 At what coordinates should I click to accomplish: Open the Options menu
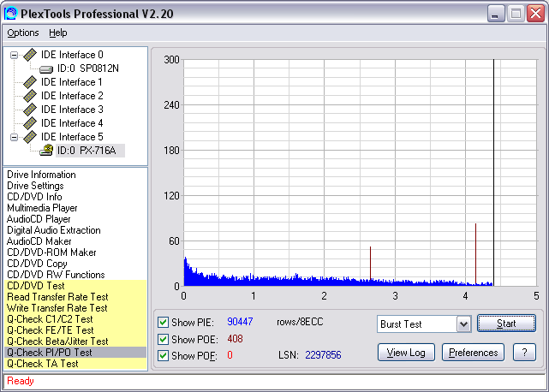click(23, 33)
